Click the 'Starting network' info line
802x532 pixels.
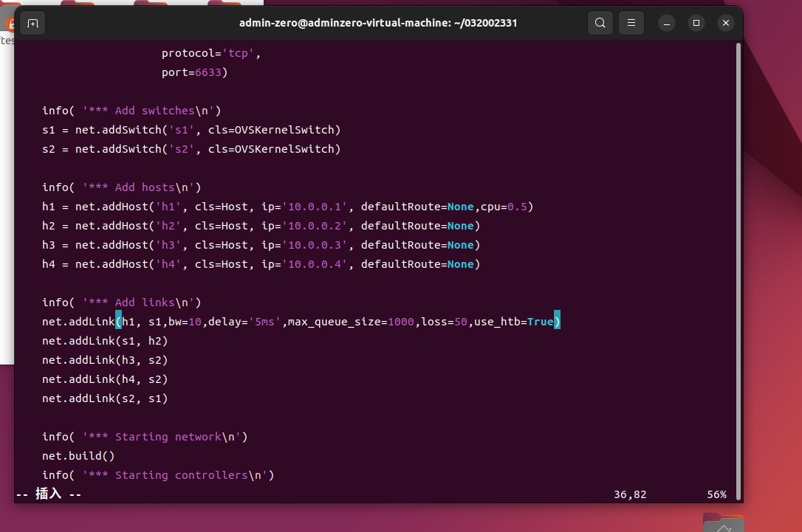click(145, 437)
